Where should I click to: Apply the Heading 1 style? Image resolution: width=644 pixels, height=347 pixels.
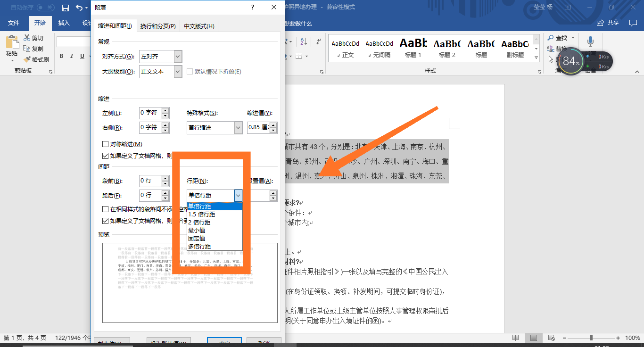pos(413,48)
